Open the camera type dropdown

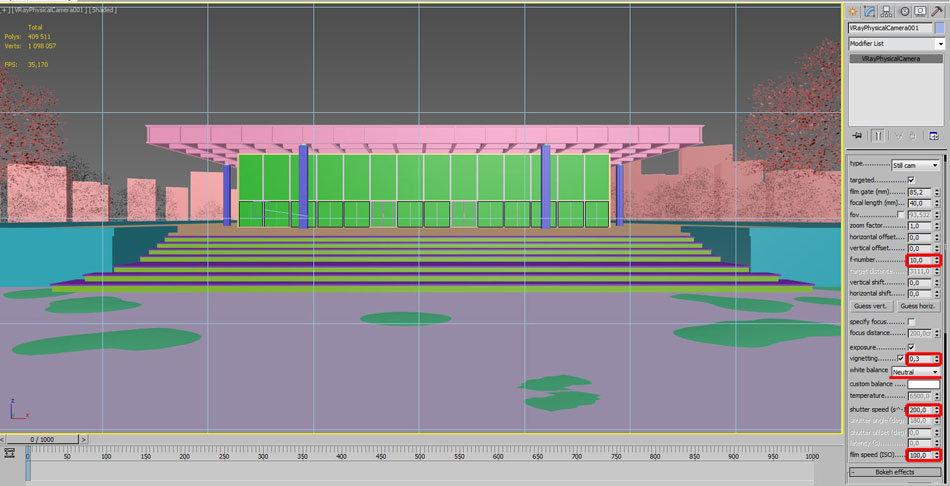tap(916, 165)
